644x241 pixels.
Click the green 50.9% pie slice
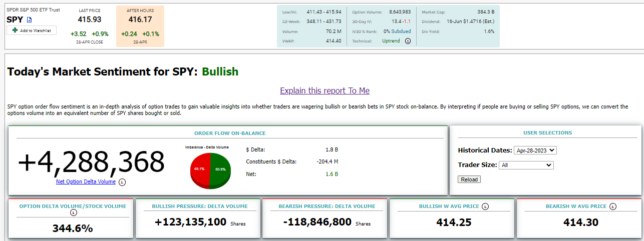(221, 169)
